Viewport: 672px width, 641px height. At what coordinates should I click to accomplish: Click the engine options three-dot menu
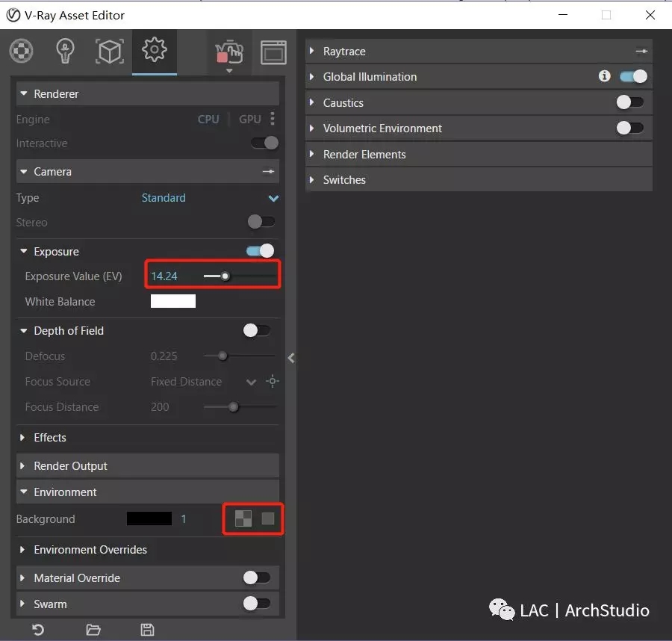coord(273,119)
